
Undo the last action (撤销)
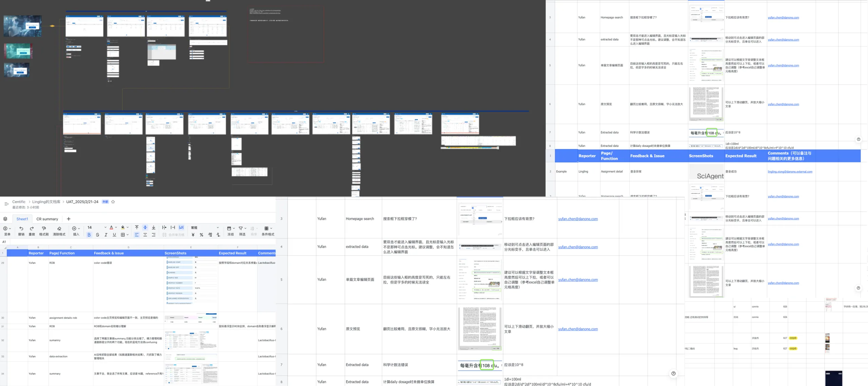tap(21, 228)
